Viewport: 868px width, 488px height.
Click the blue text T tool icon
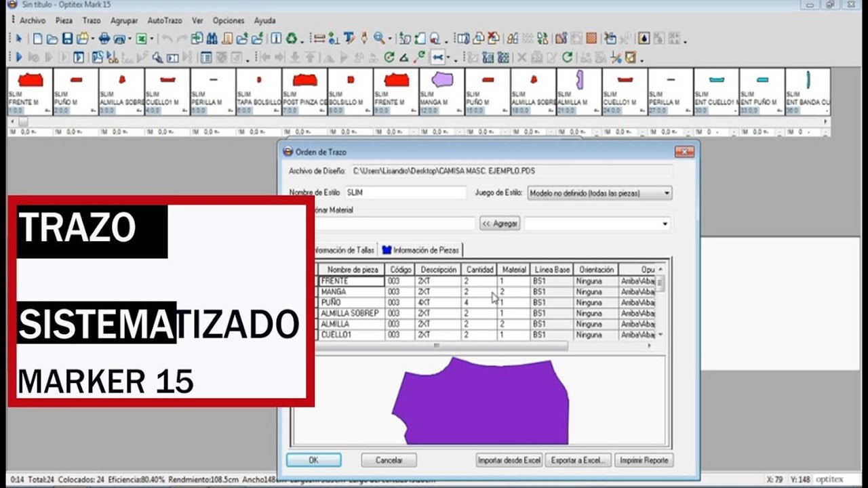point(349,39)
